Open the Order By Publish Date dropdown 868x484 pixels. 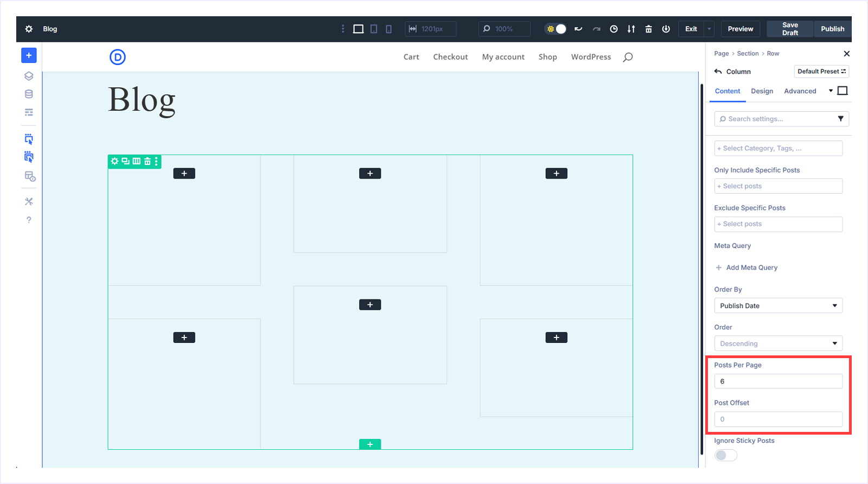778,305
